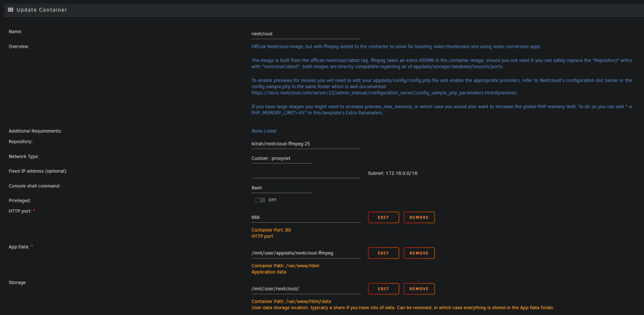The height and width of the screenshot is (315, 644).
Task: Remove the App Data path entry
Action: 419,253
